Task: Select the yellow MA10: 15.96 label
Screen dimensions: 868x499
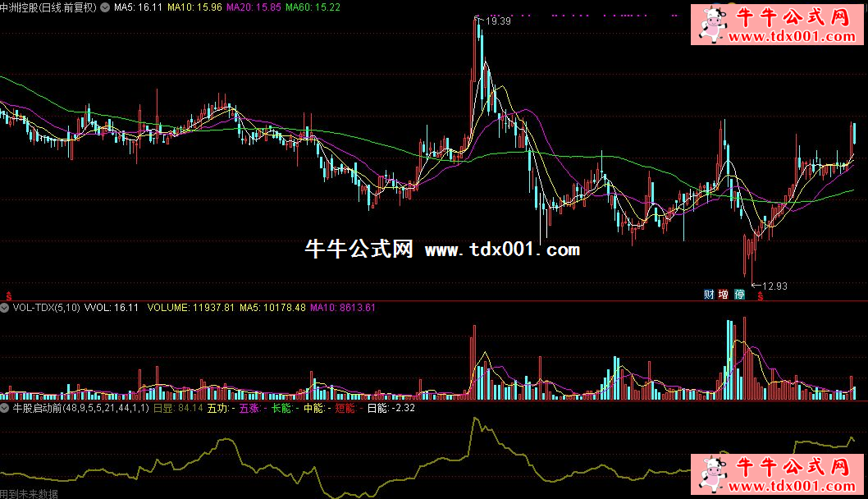Action: tap(194, 7)
